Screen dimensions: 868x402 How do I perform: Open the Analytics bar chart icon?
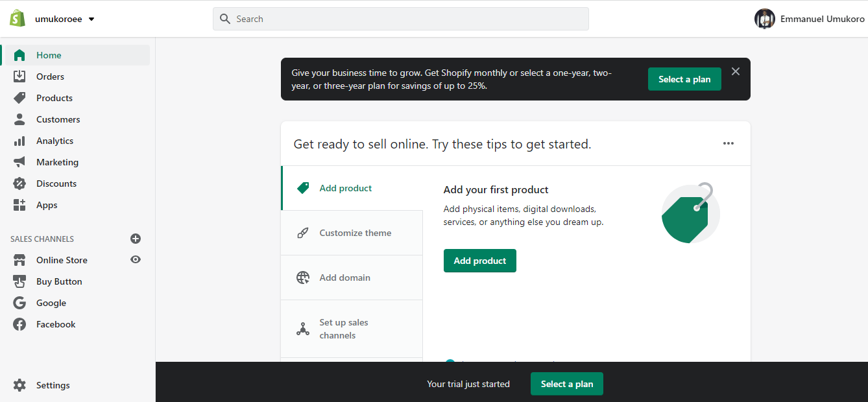[19, 141]
